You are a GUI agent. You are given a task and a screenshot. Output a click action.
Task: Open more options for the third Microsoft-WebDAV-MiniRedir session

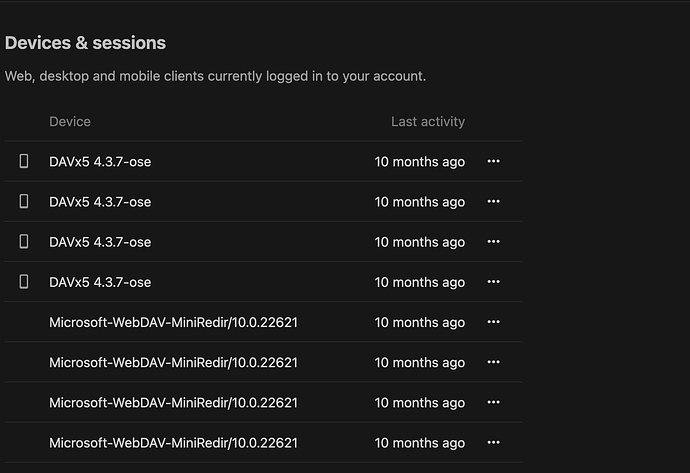click(x=493, y=402)
